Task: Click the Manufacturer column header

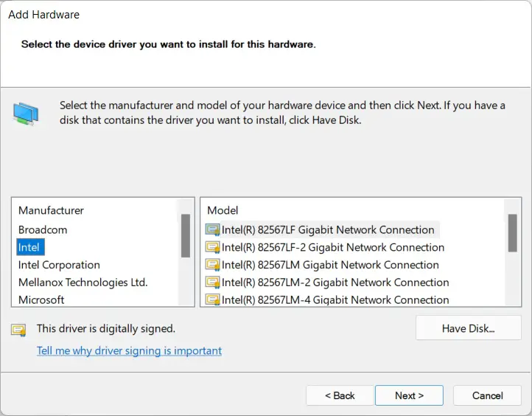Action: click(x=52, y=210)
